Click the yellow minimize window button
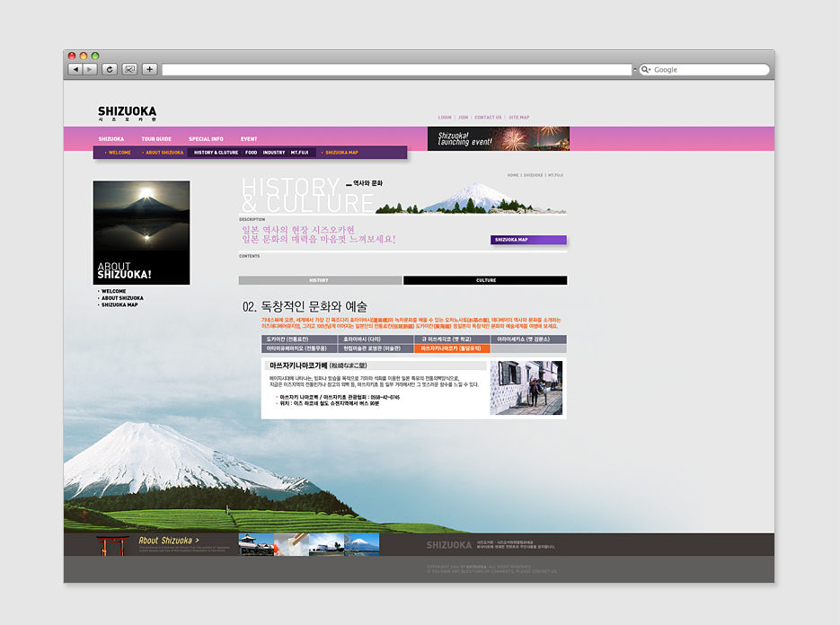Image resolution: width=840 pixels, height=625 pixels. tap(84, 56)
